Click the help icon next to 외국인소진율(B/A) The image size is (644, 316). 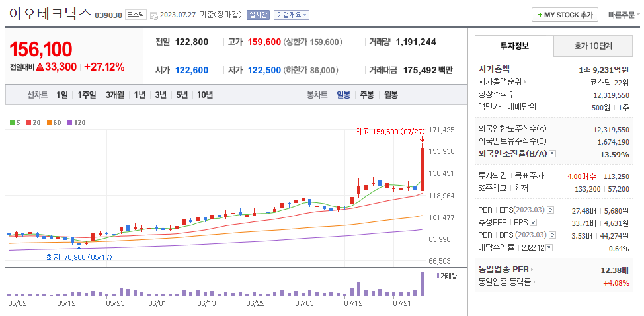tap(552, 154)
